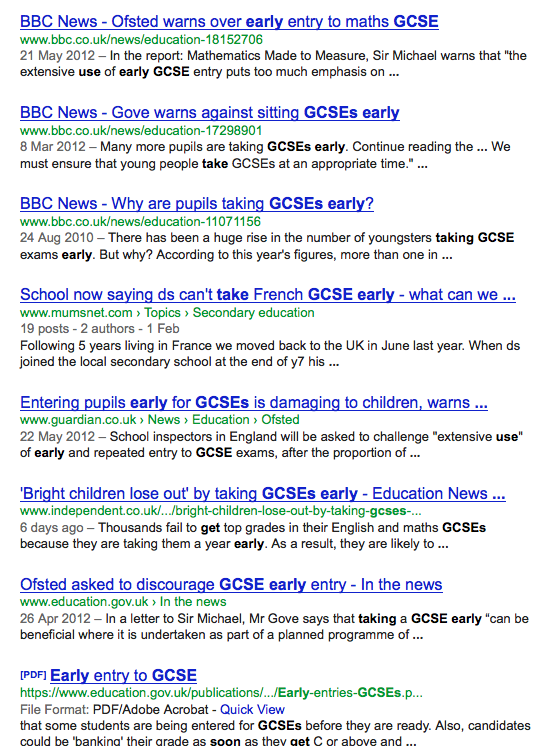Viewport: 544px width, 746px height.
Task: Click 'In the news' breadcrumb under education.gov.uk
Action: 193,601
